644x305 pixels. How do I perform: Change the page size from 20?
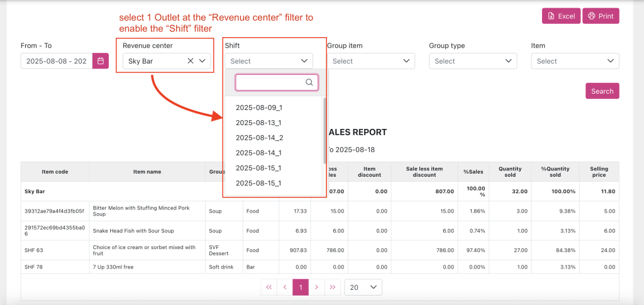(364, 287)
